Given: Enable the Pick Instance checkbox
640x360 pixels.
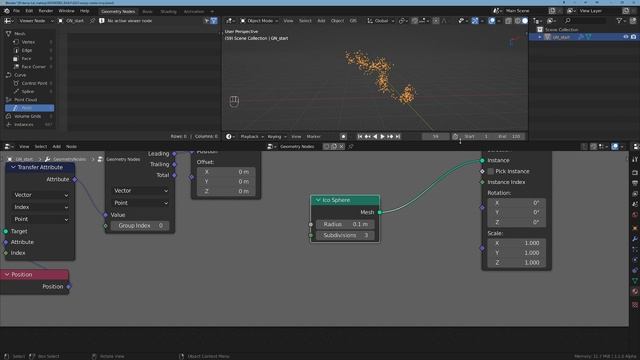Looking at the screenshot, I should click(x=491, y=171).
